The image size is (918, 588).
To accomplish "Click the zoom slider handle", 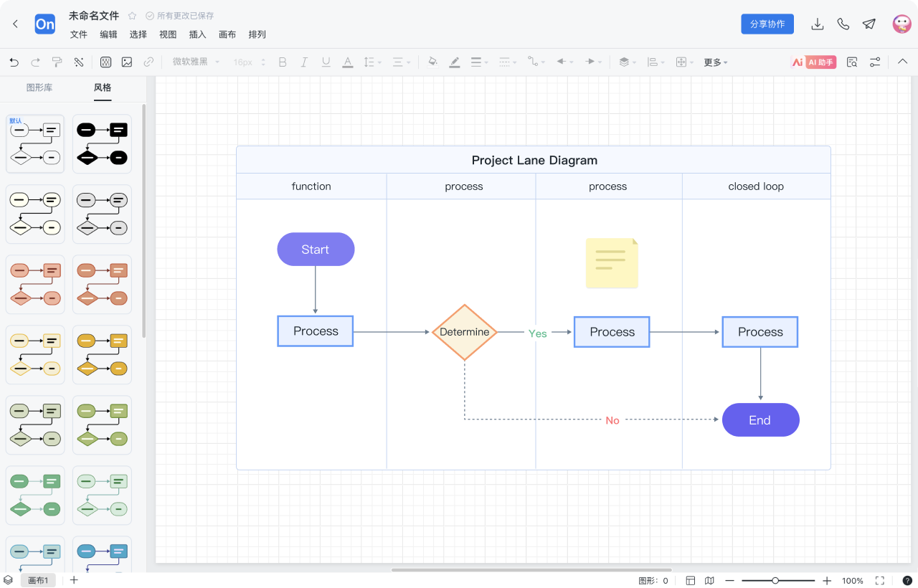I will pyautogui.click(x=775, y=580).
